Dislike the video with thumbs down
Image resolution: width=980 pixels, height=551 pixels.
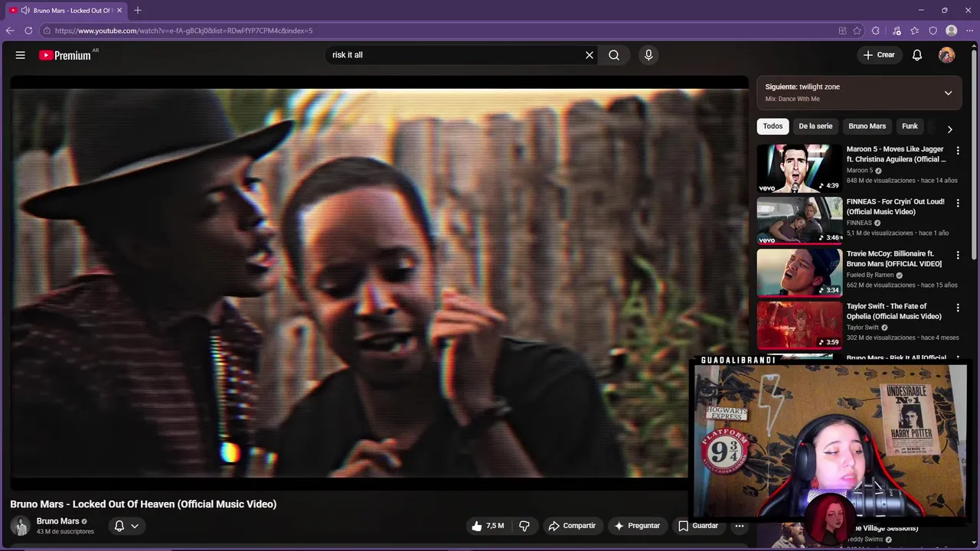coord(524,526)
